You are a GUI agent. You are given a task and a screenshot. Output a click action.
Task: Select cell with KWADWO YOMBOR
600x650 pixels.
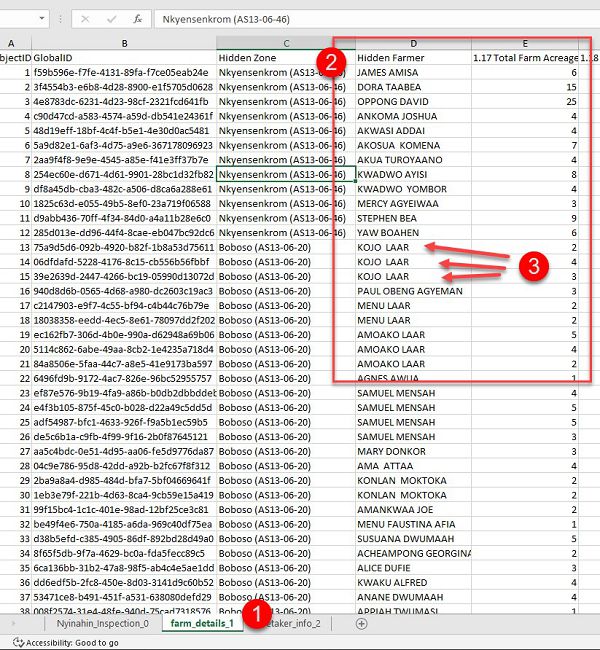coord(413,189)
